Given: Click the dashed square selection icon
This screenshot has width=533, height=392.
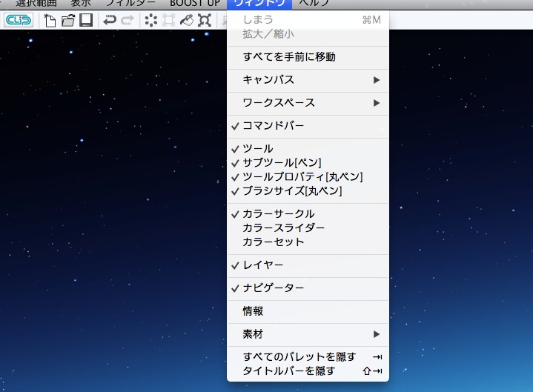Looking at the screenshot, I should tap(168, 21).
